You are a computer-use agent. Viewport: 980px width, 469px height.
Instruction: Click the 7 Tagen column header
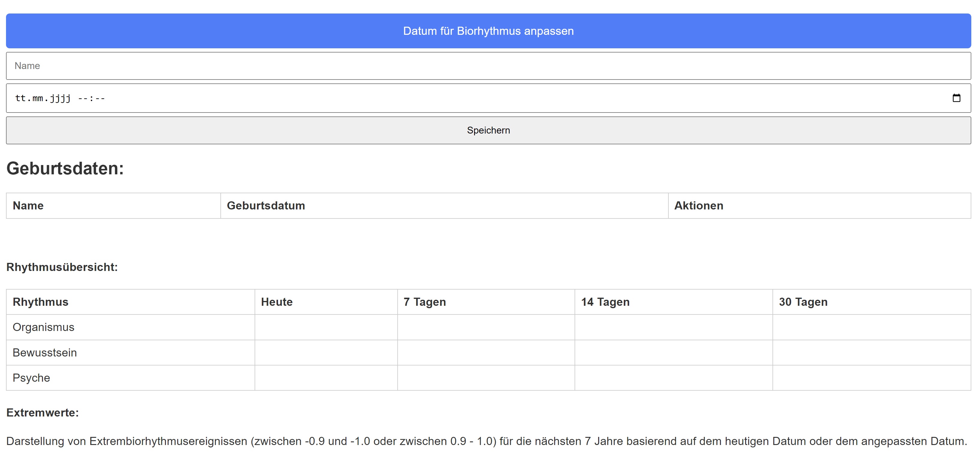[425, 302]
